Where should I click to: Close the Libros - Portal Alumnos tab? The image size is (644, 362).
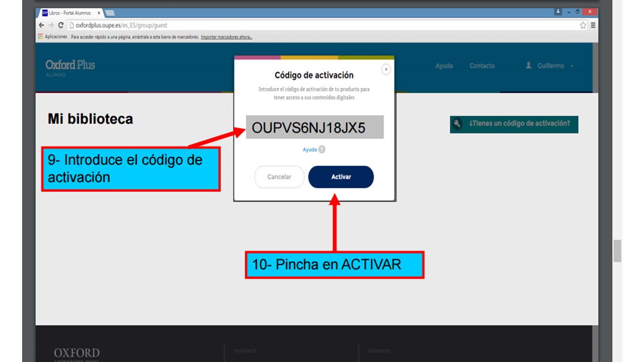99,13
